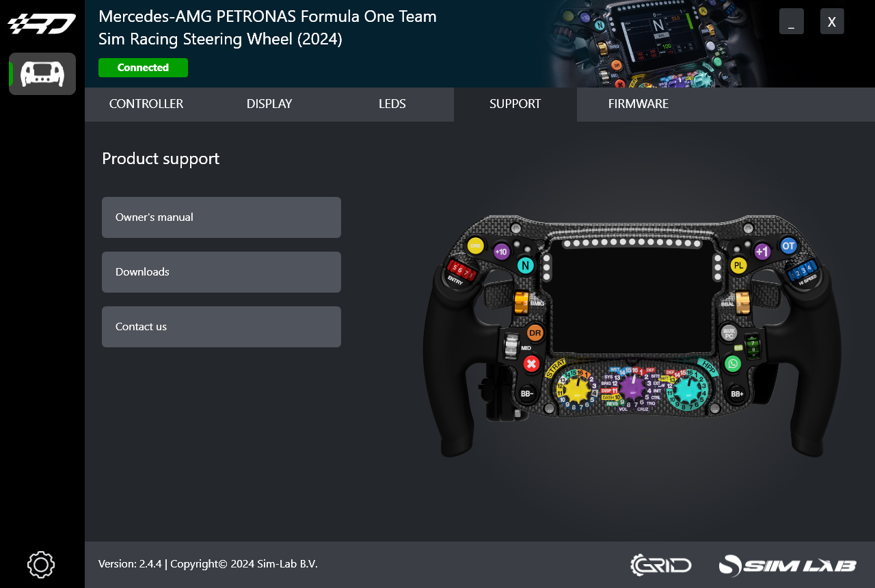Image resolution: width=875 pixels, height=588 pixels.
Task: Click the GRID logo in footer
Action: (x=660, y=565)
